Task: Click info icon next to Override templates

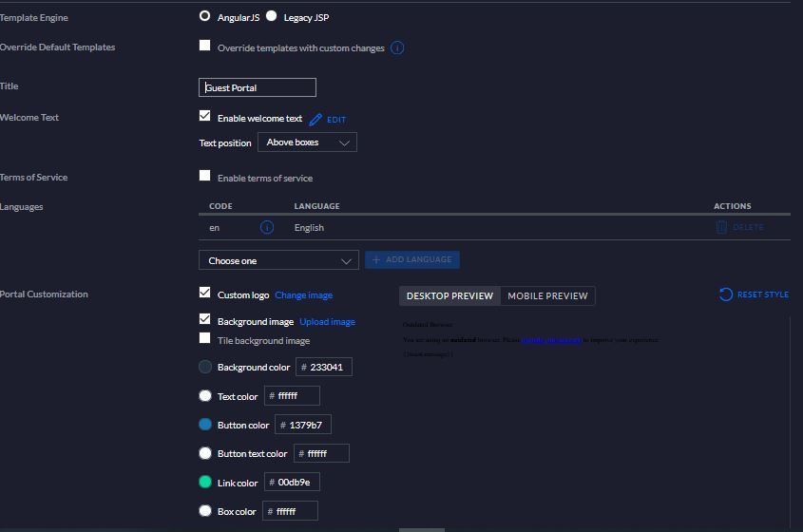Action: coord(397,47)
